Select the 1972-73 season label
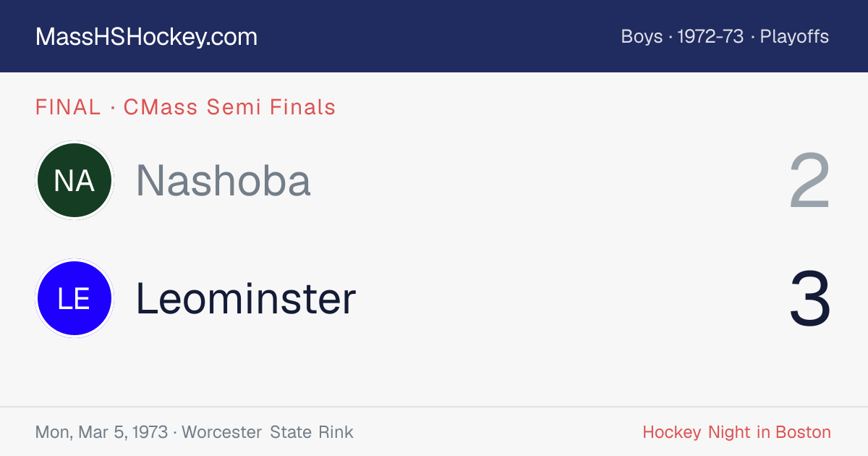Image resolution: width=868 pixels, height=456 pixels. coord(710,37)
